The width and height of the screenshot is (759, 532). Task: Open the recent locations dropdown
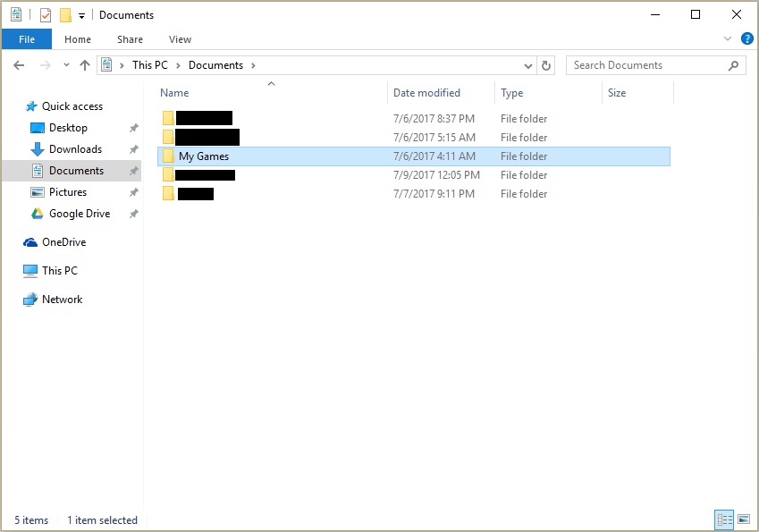pyautogui.click(x=66, y=65)
